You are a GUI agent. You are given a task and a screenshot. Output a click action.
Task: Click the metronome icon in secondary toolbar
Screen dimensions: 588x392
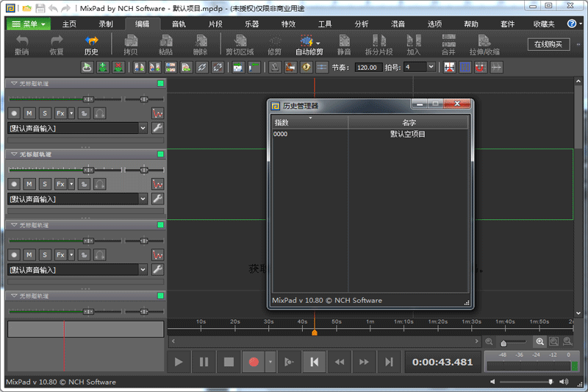[x=275, y=68]
